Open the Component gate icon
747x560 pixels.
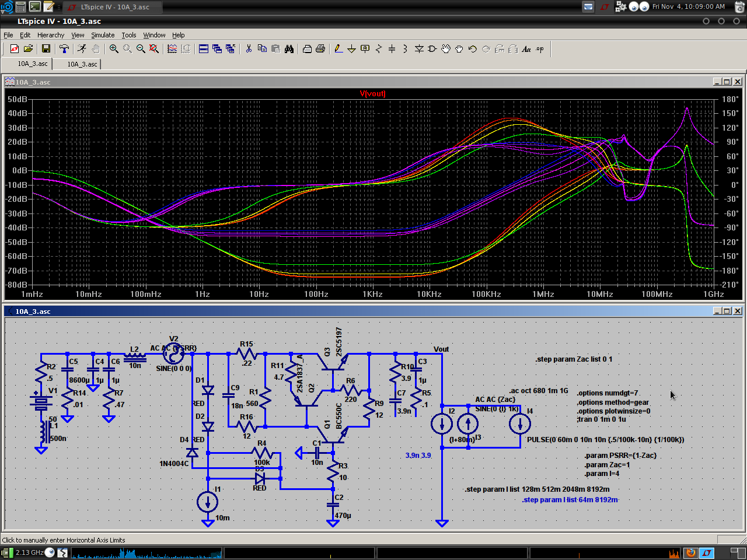432,49
